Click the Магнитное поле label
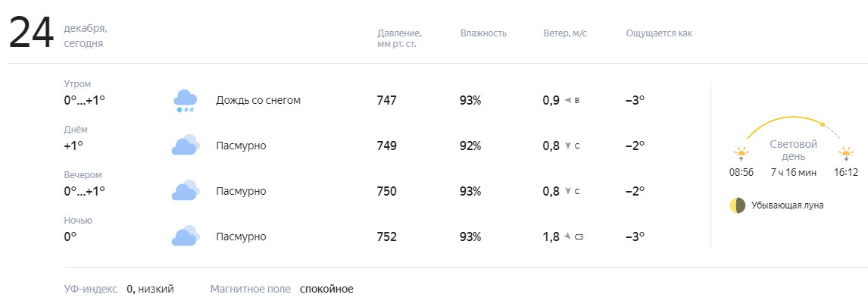The height and width of the screenshot is (307, 868). (x=250, y=289)
